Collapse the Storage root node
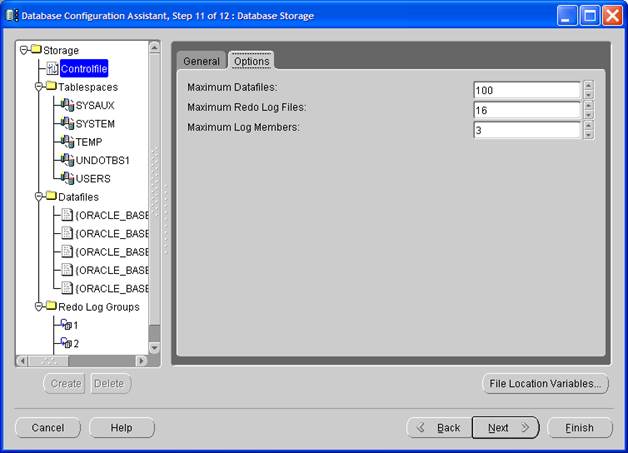The height and width of the screenshot is (453, 628). pos(24,50)
